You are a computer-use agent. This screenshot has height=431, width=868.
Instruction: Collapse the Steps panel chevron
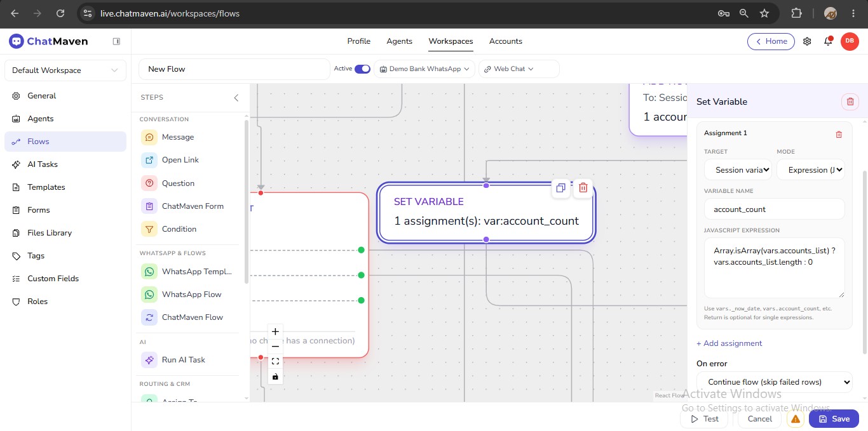click(236, 98)
